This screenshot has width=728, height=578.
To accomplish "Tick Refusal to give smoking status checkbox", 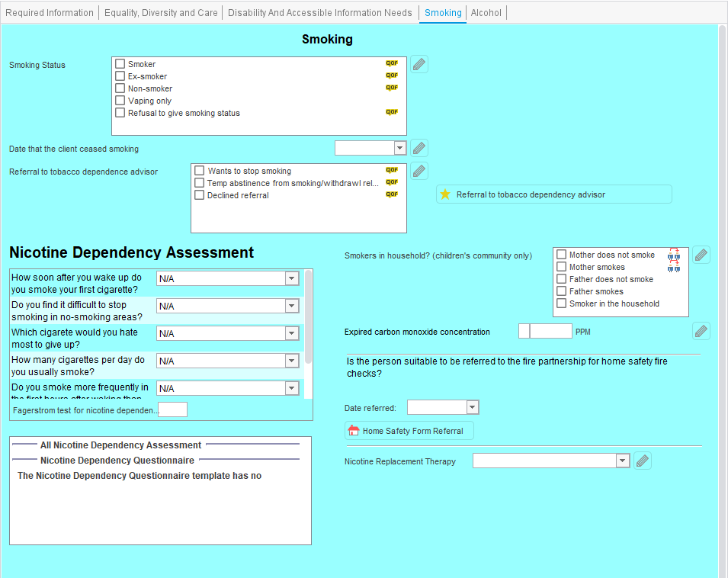I will (120, 112).
